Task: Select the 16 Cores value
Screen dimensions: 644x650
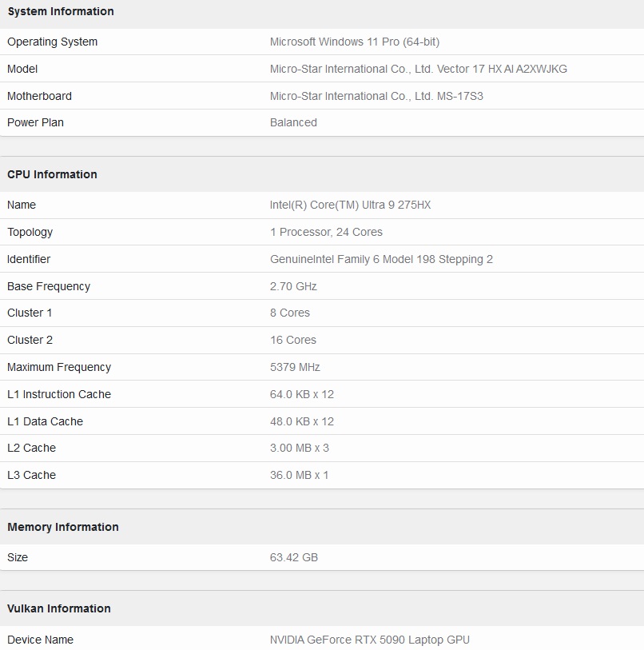Action: coord(293,340)
